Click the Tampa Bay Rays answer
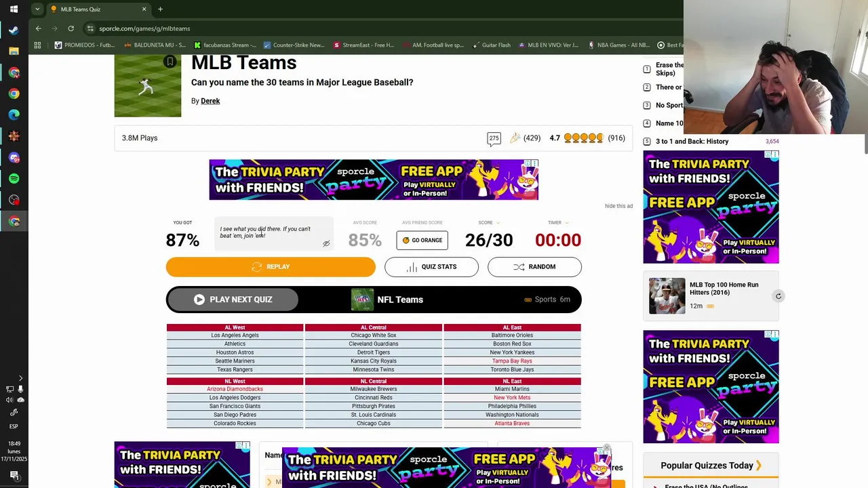Viewport: 868px width, 488px height. coord(512,361)
